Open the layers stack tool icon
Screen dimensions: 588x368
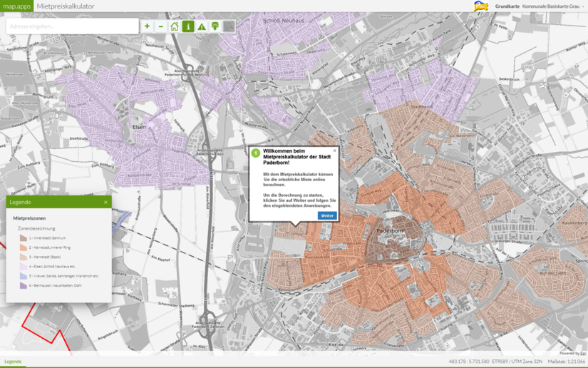[x=215, y=26]
